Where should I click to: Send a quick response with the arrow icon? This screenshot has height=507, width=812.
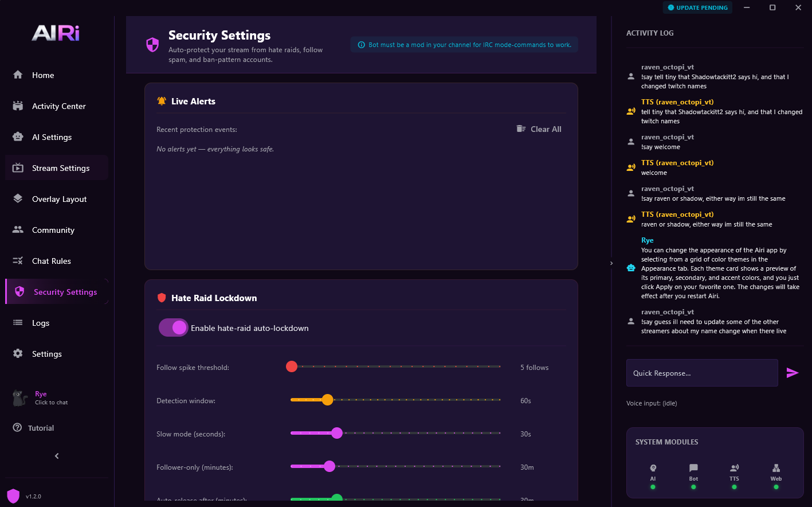(793, 373)
